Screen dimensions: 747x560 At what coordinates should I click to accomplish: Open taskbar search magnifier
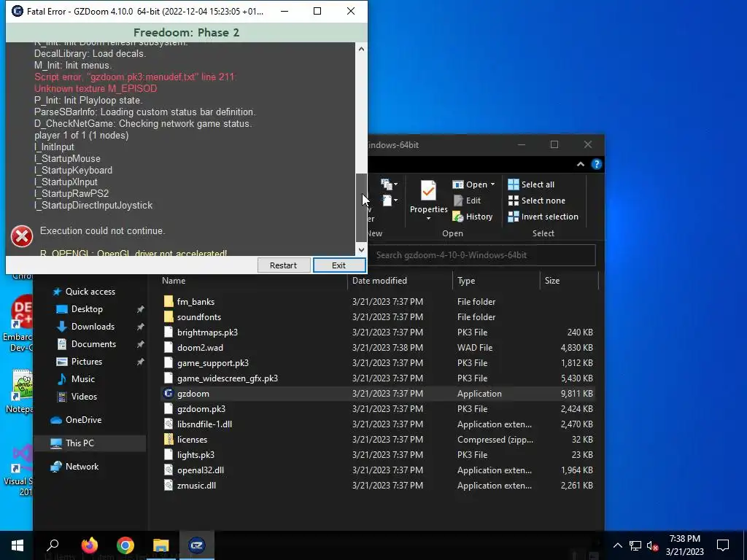[x=53, y=545]
